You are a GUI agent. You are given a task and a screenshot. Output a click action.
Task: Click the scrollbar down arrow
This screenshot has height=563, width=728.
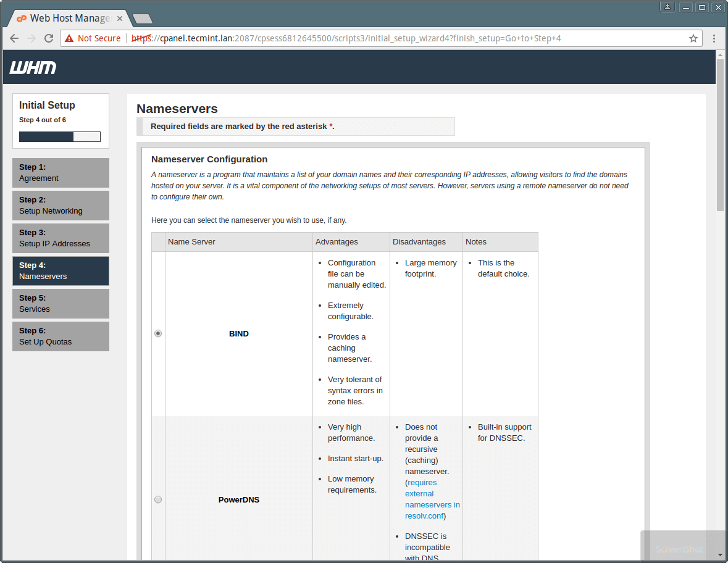tap(720, 554)
